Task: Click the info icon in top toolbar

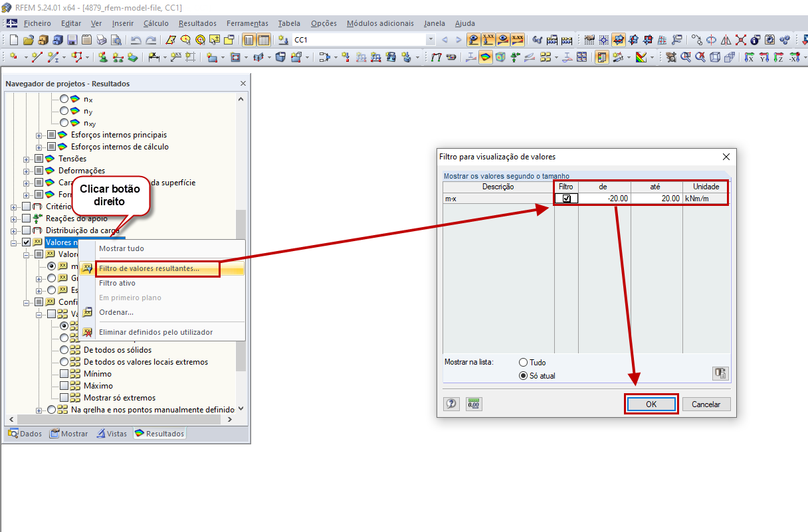Action: (755, 40)
